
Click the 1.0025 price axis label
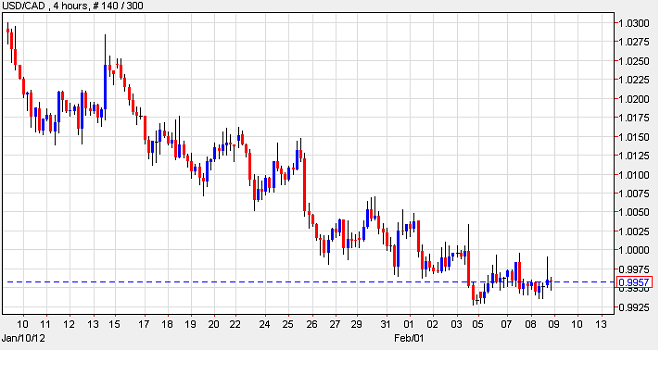point(634,231)
